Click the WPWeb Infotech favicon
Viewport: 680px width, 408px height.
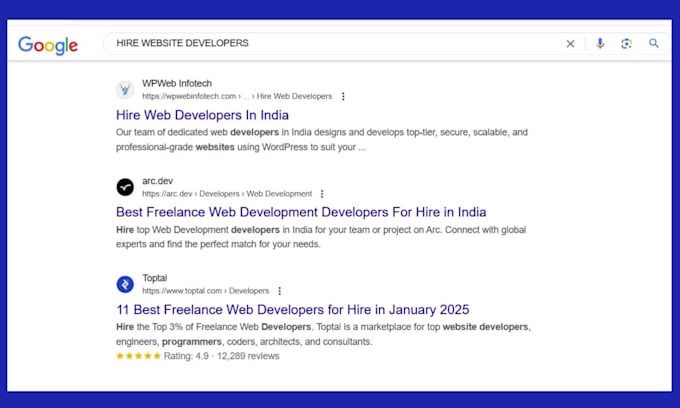coord(125,89)
